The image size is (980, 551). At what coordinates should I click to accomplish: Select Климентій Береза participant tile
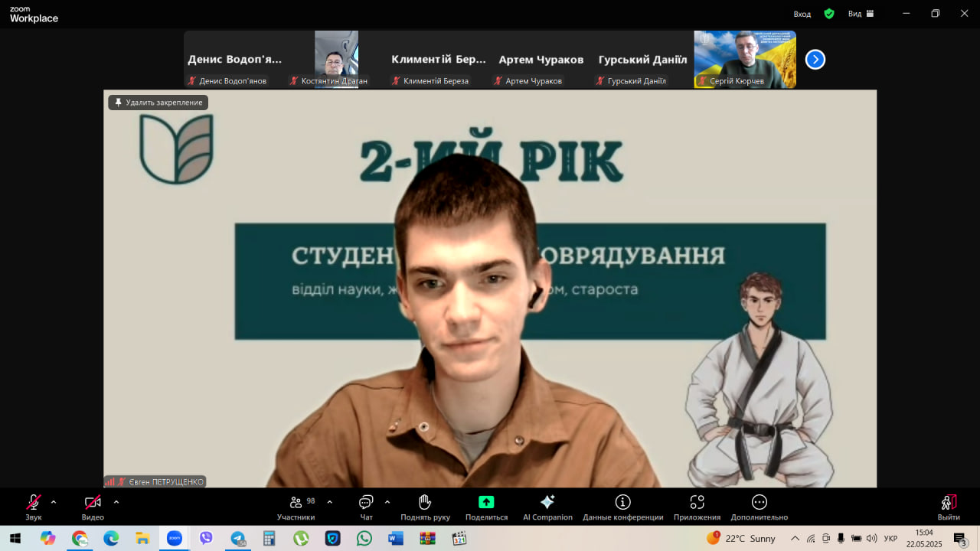tap(439, 60)
